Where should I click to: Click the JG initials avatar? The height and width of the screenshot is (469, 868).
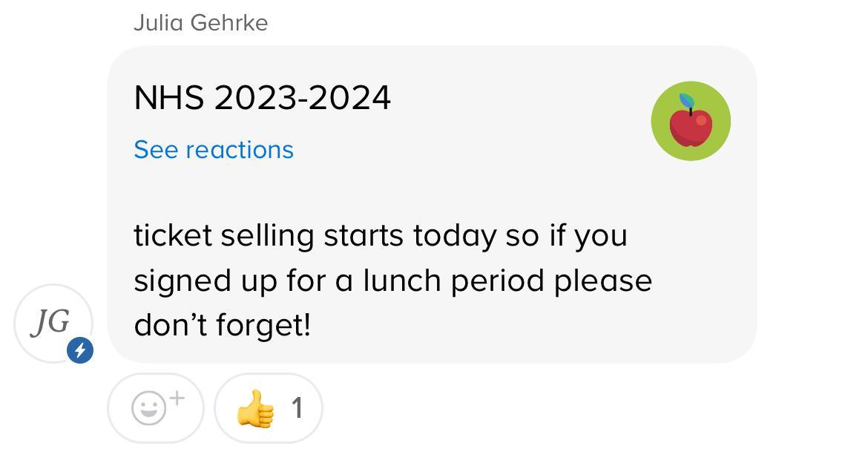(51, 321)
